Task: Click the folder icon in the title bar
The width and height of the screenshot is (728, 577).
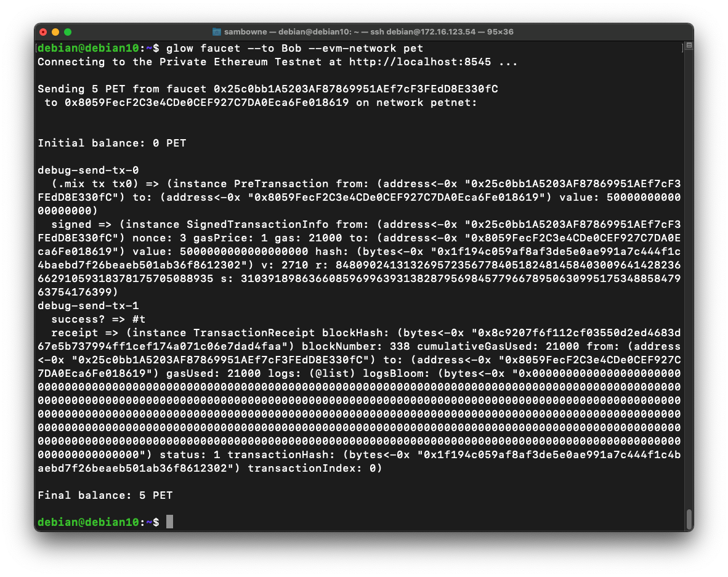Action: (x=216, y=31)
